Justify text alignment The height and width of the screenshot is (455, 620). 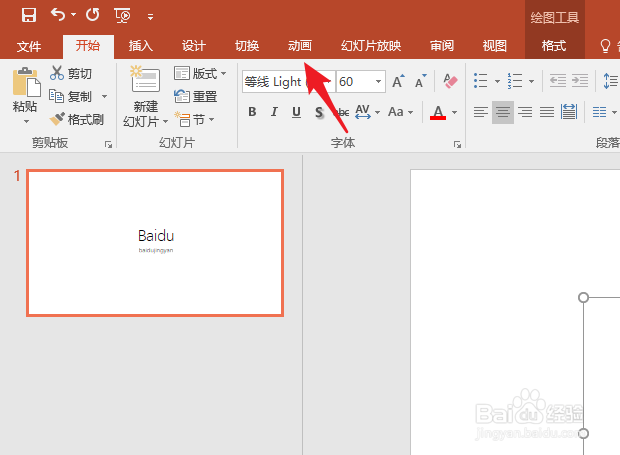(547, 112)
